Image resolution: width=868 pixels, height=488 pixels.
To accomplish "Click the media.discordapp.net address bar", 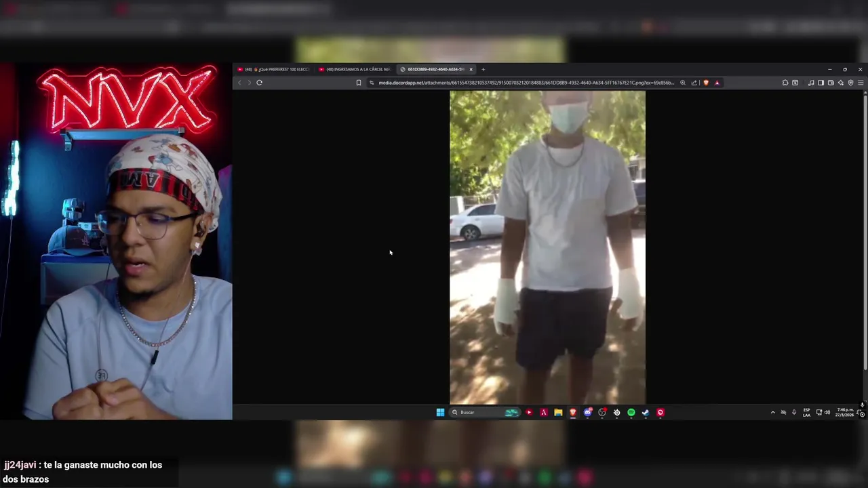I will coord(526,83).
